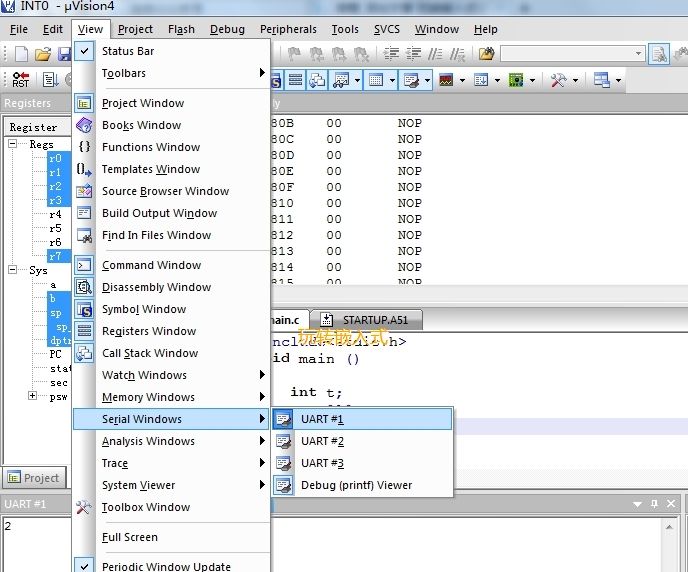Click the Find In Files binoculars icon
688x572 pixels.
[x=85, y=235]
